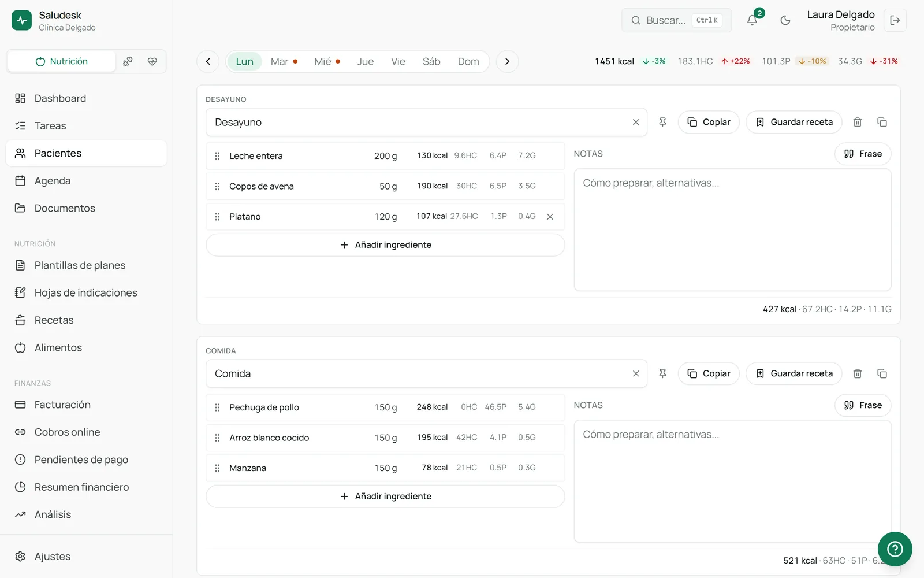Open Facturación in the sidebar
The height and width of the screenshot is (578, 924).
click(87, 405)
